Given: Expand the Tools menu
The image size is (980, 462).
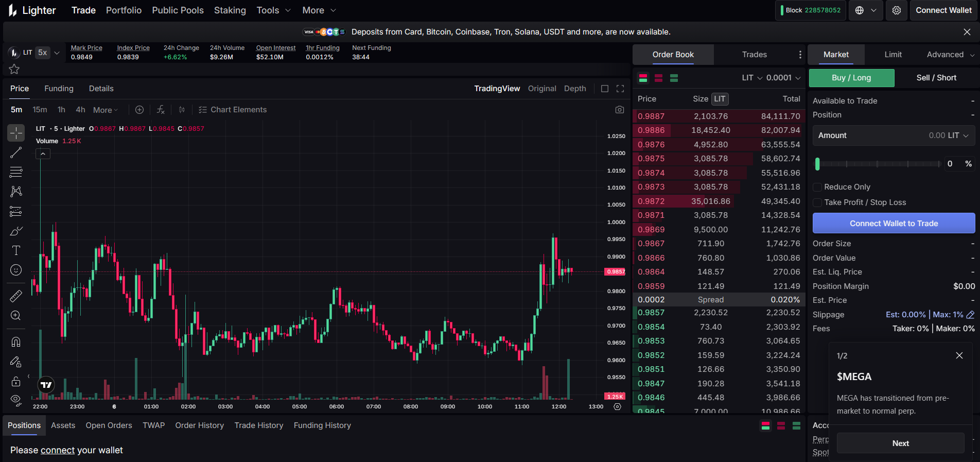Looking at the screenshot, I should [274, 10].
